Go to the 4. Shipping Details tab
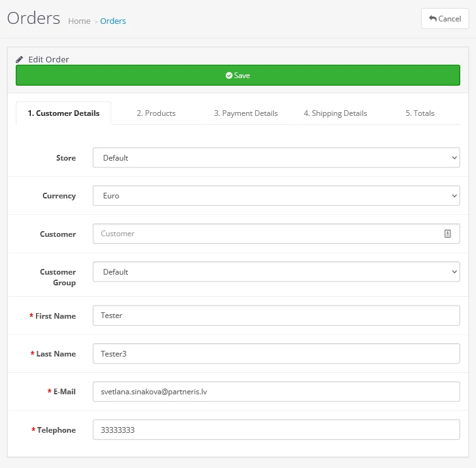This screenshot has width=476, height=468. coord(335,113)
